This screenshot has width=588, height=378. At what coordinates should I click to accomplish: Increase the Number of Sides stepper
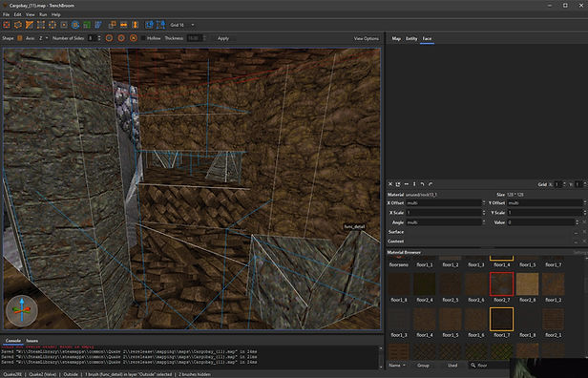tap(99, 36)
